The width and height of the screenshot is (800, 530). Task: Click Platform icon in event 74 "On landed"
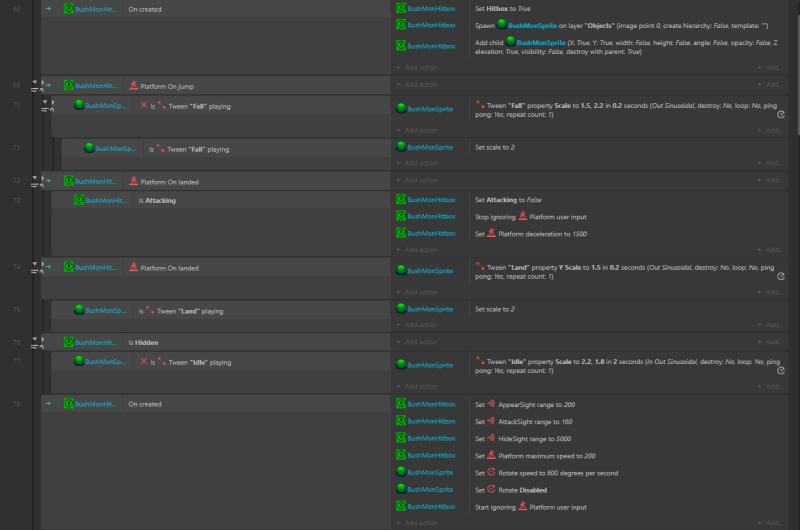click(x=134, y=267)
